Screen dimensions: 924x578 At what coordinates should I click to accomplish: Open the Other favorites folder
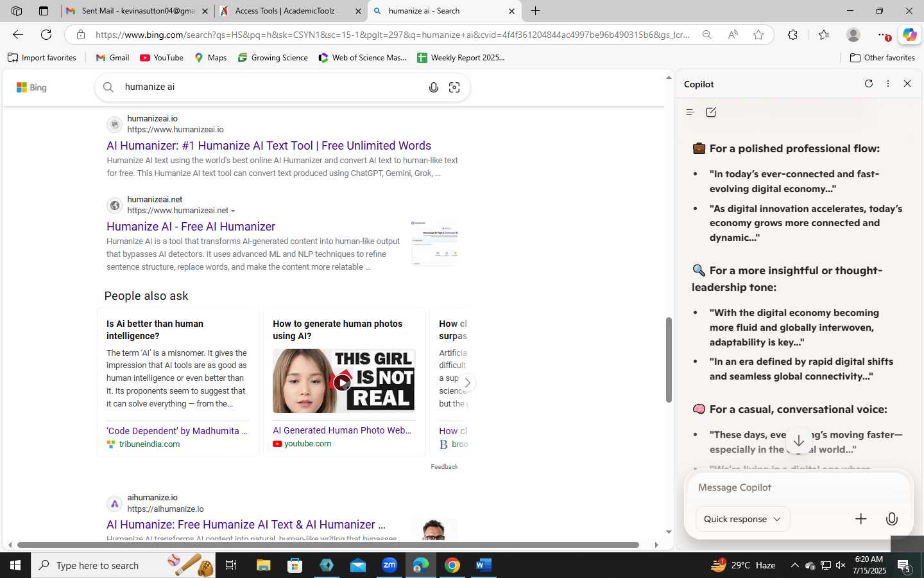(882, 58)
